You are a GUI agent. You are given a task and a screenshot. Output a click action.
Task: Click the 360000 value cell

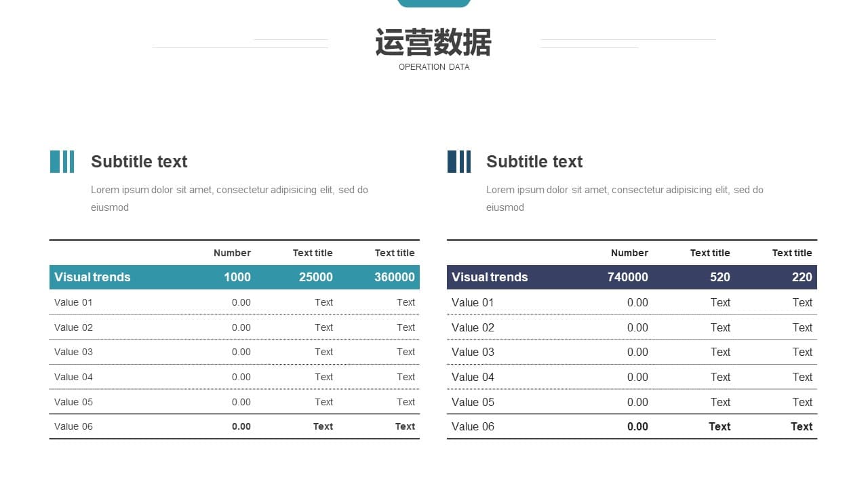pyautogui.click(x=395, y=277)
